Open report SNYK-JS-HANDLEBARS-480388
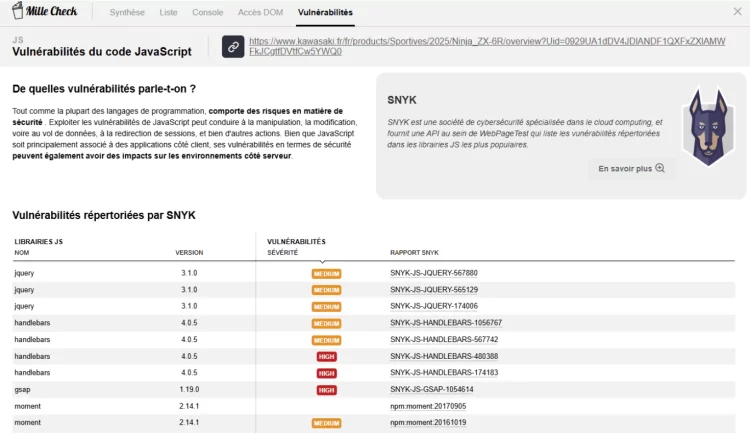This screenshot has width=750, height=434. point(444,356)
